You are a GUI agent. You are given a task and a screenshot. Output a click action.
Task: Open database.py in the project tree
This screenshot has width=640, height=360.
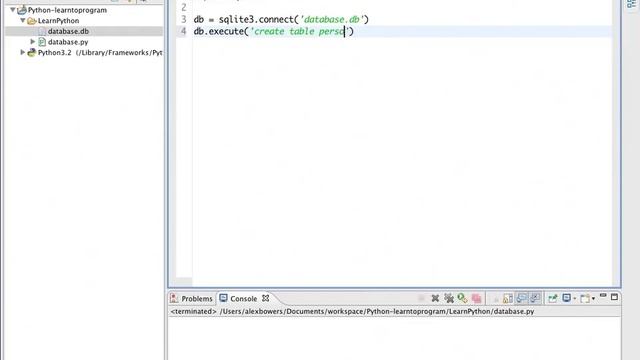[68, 42]
